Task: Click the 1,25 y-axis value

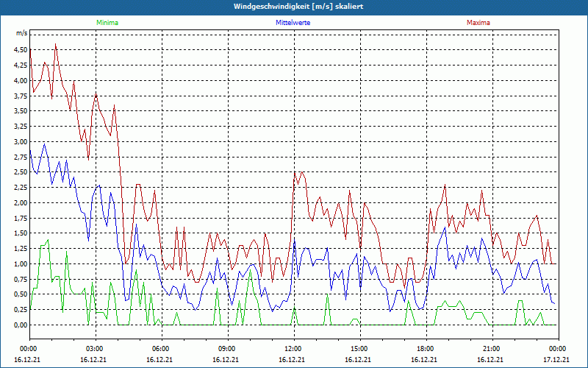Action: [21, 249]
